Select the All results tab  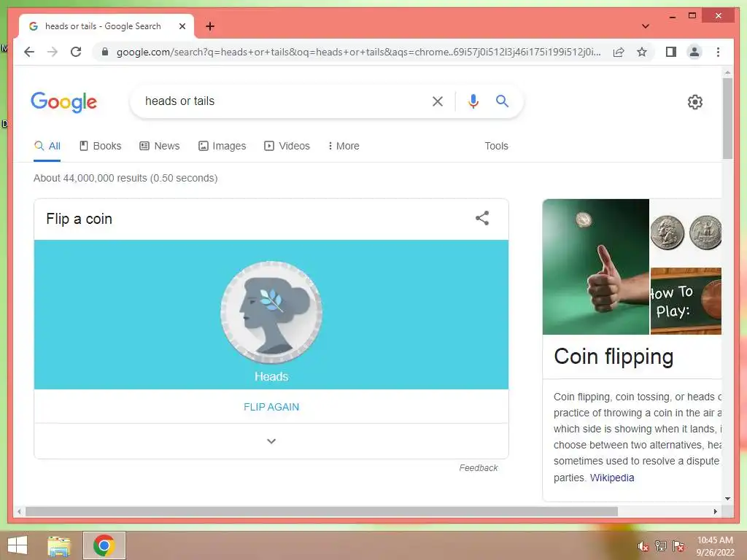coord(47,146)
